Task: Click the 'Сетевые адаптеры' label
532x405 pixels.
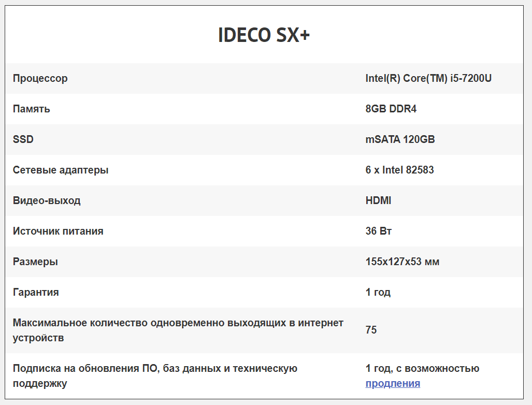Action: tap(61, 170)
